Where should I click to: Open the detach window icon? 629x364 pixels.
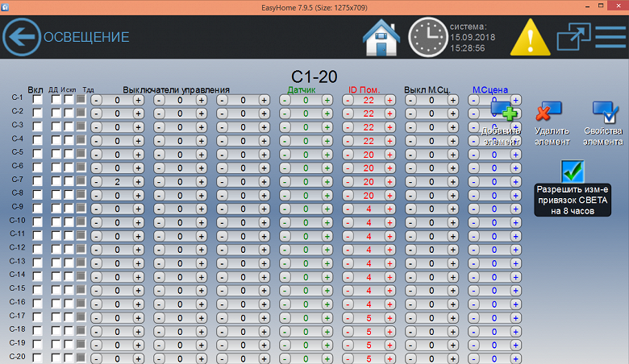pos(573,37)
